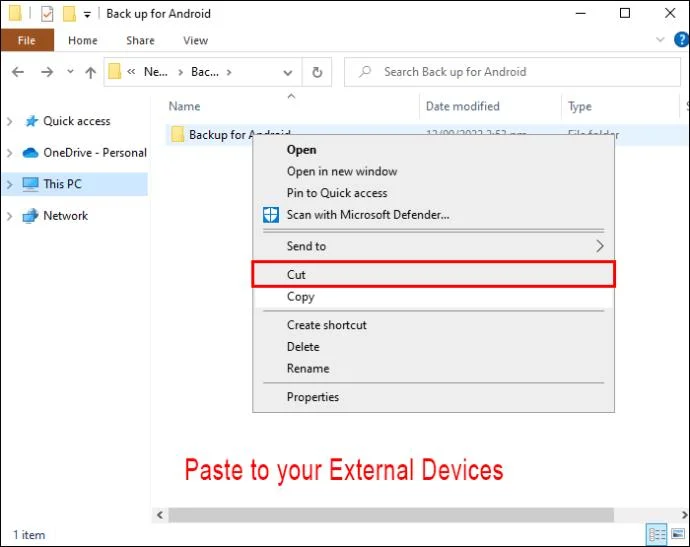The width and height of the screenshot is (690, 547).
Task: Open Help with the question mark icon
Action: 681,40
